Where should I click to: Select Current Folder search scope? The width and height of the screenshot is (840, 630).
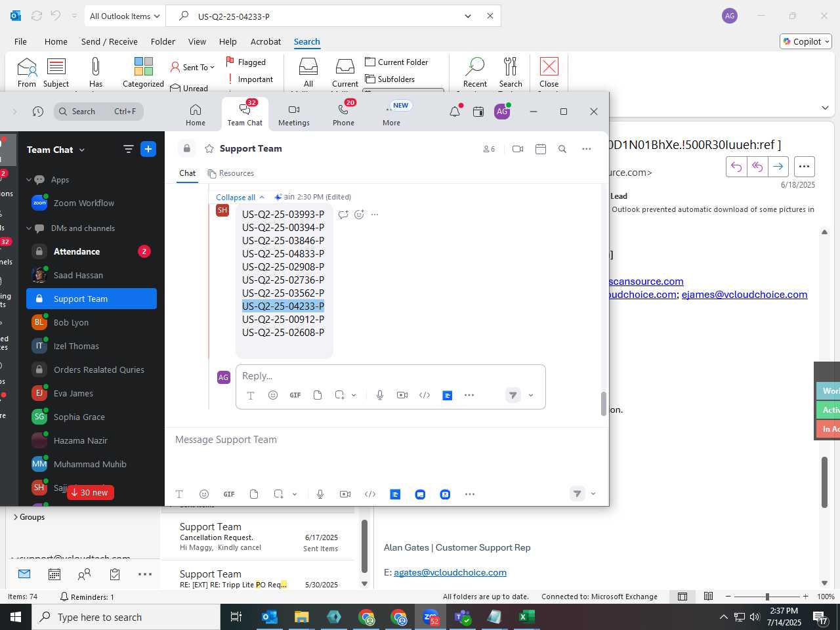point(396,62)
